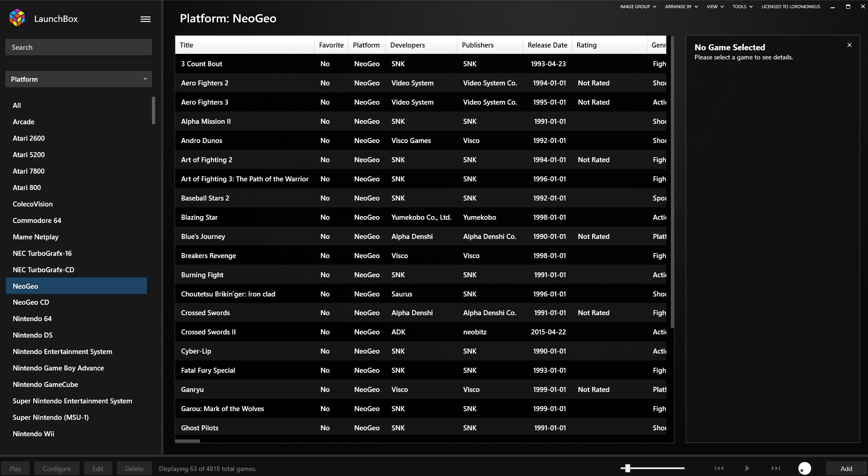Select the Aero Fighters 2 game
This screenshot has width=868, height=476.
tap(421, 83)
